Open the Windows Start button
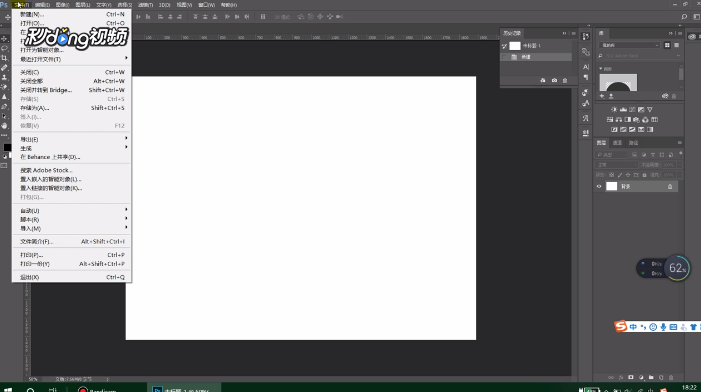Image resolution: width=701 pixels, height=392 pixels. [x=8, y=390]
